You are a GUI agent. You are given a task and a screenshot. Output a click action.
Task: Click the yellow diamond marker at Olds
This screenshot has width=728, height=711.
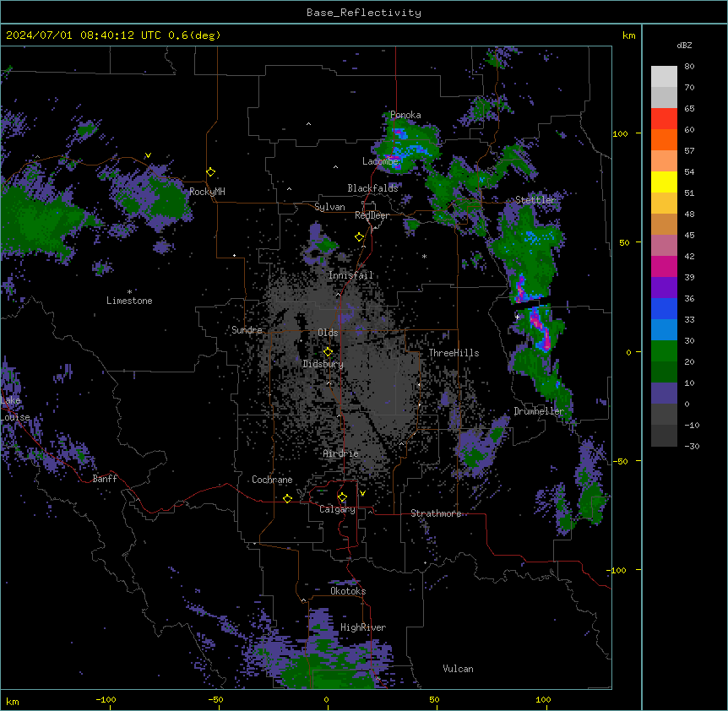(x=328, y=352)
